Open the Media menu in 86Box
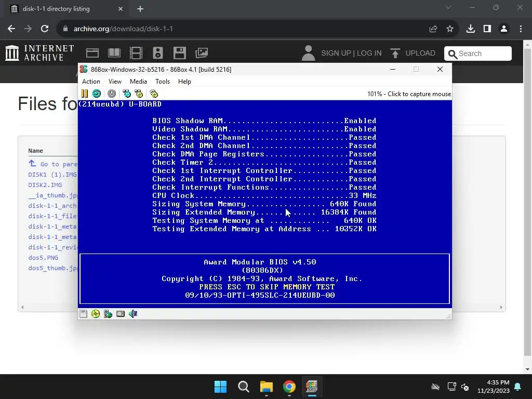Viewport: 532px width, 399px height. click(138, 82)
